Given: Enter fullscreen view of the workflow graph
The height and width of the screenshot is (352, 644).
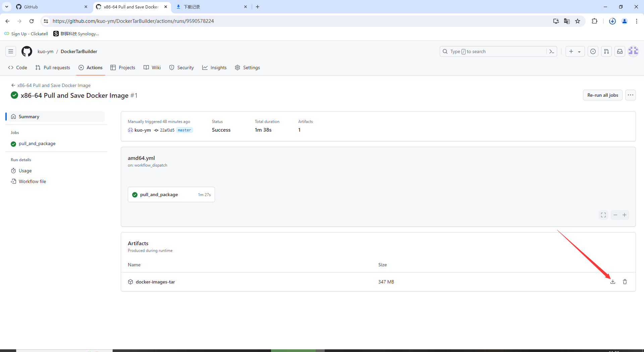Looking at the screenshot, I should coord(603,215).
